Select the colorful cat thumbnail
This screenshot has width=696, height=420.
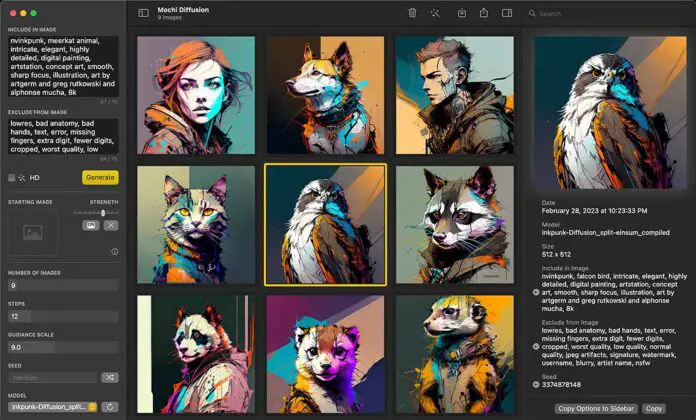click(195, 223)
